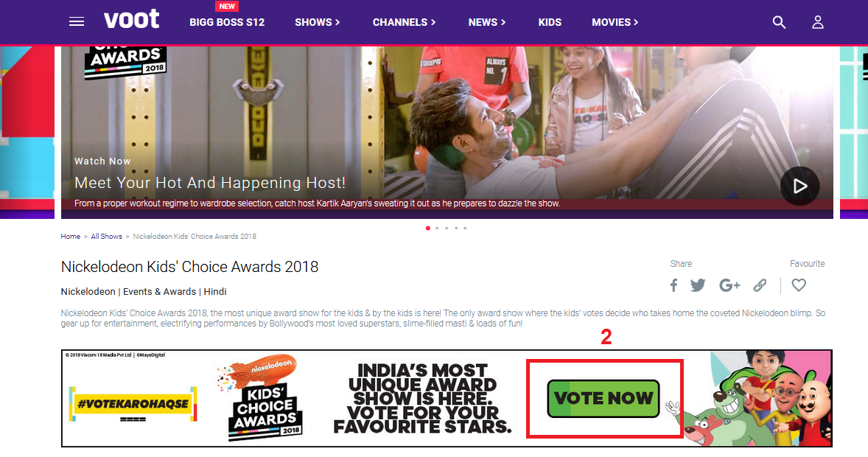Open the hamburger menu

tap(77, 21)
